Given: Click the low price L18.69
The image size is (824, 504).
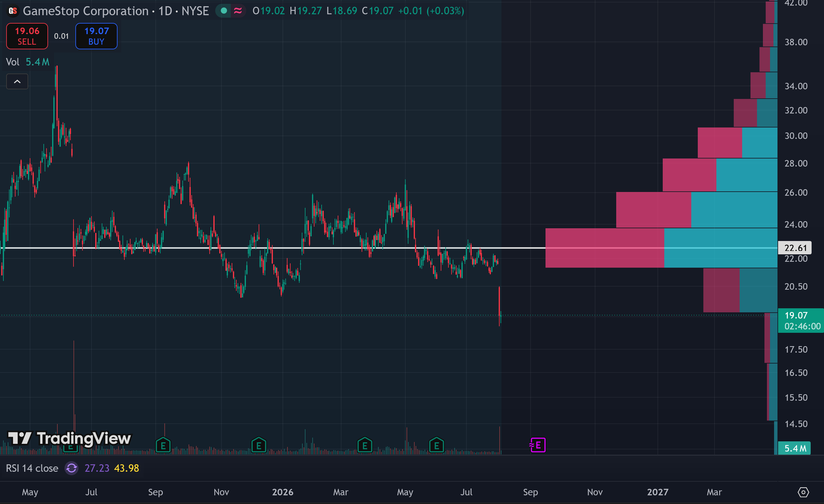Looking at the screenshot, I should 342,11.
